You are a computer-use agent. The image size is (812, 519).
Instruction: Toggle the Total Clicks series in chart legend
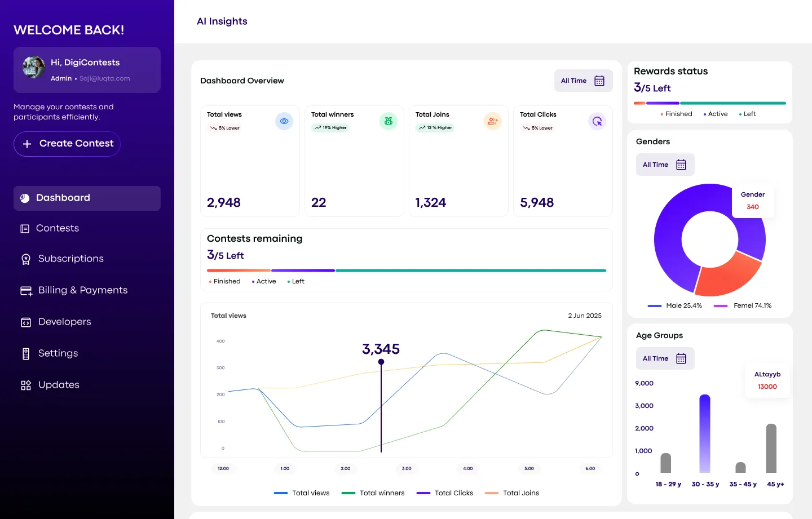[445, 493]
